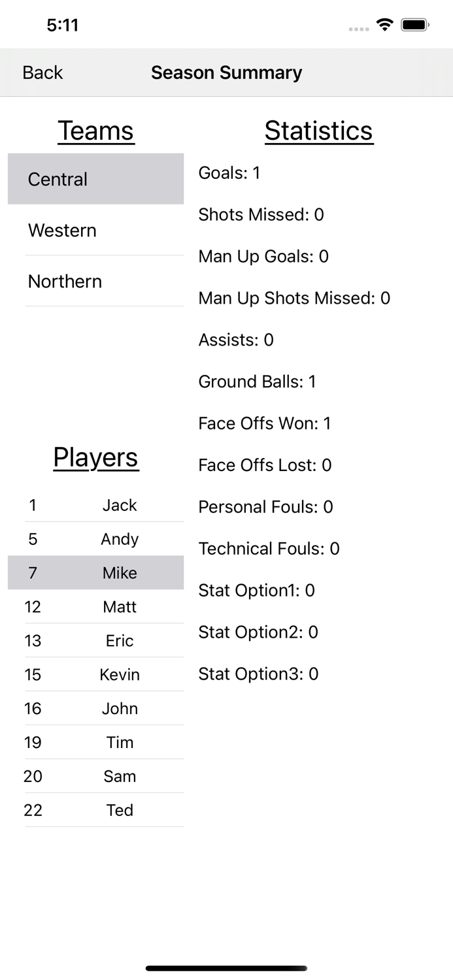This screenshot has width=453, height=980.
Task: Tap the Teams header
Action: (x=95, y=131)
